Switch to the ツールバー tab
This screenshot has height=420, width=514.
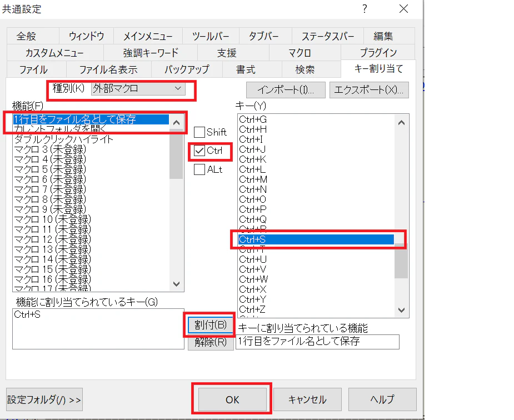click(210, 36)
